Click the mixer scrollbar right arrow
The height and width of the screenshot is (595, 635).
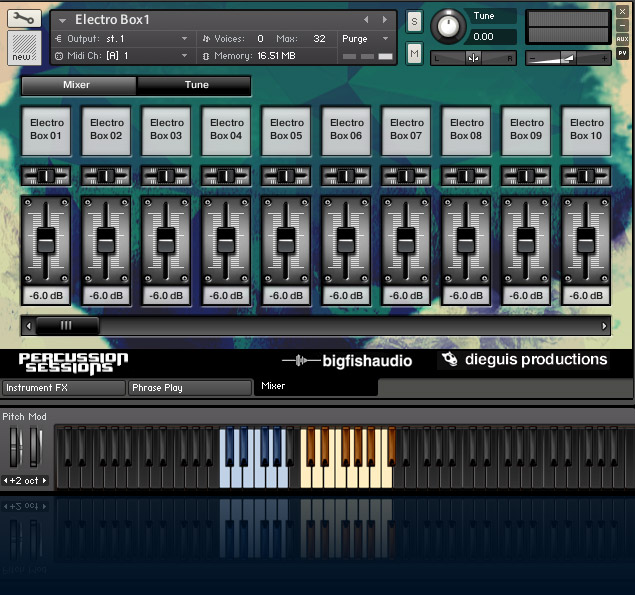point(604,326)
